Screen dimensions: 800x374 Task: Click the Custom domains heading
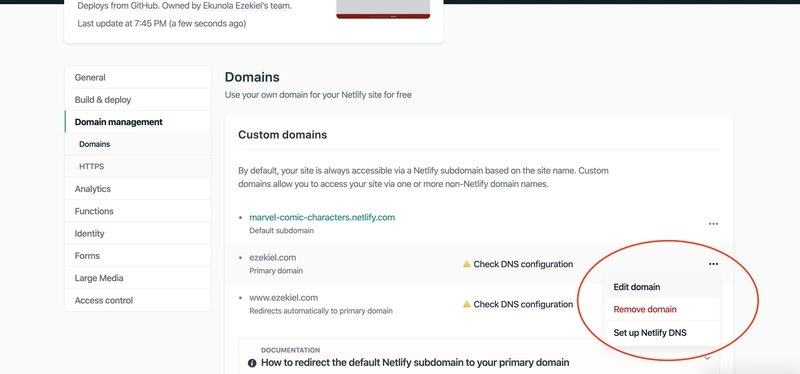tap(282, 135)
